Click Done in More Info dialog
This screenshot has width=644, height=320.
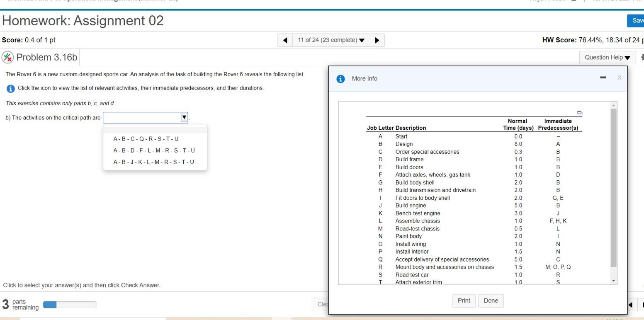point(491,301)
